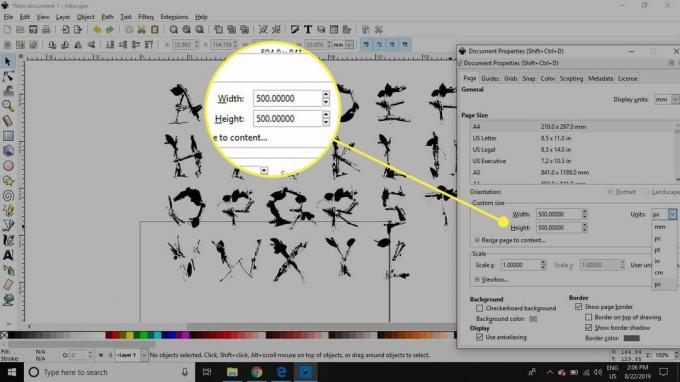The image size is (680, 382).
Task: Click the custom Height input field
Action: (x=559, y=228)
